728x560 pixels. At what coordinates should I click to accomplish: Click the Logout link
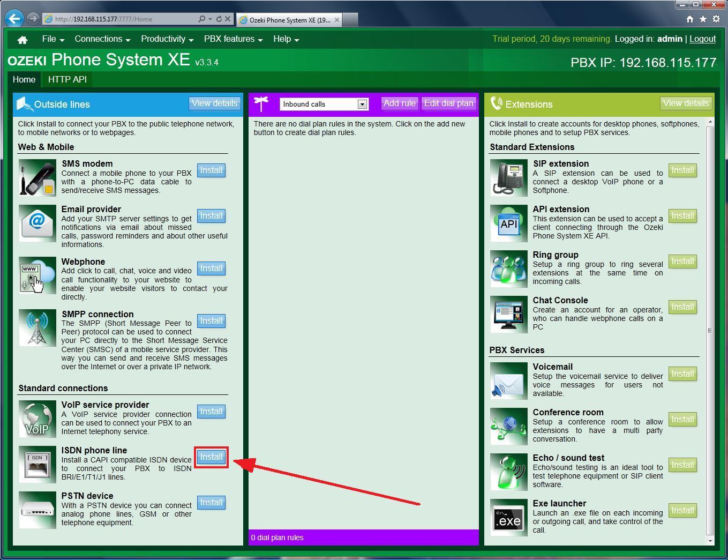point(702,39)
